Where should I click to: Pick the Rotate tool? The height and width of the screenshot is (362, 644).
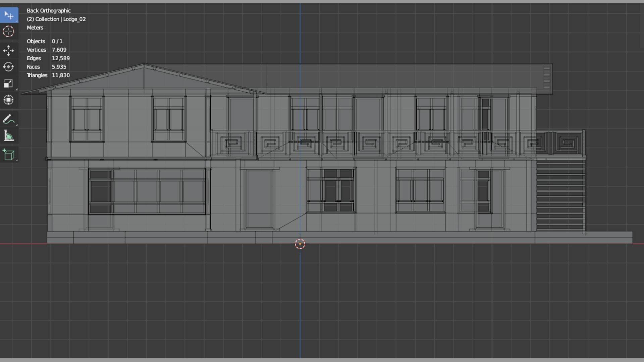[x=9, y=67]
